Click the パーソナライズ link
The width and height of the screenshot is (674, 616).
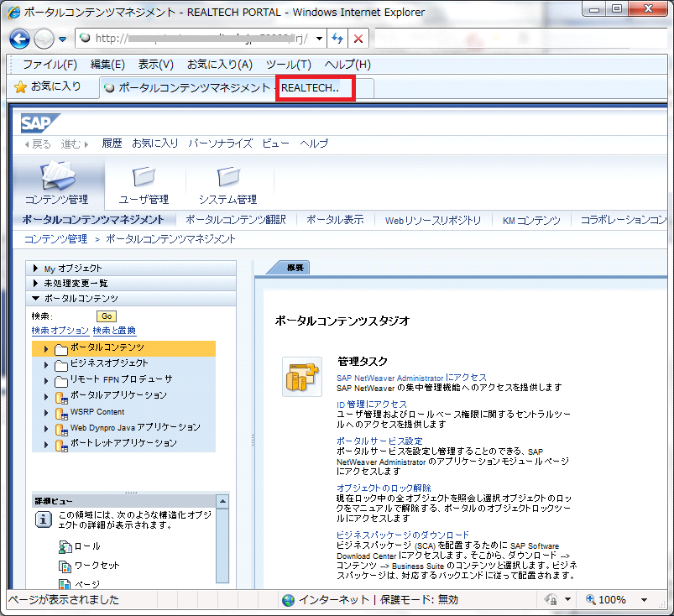point(220,144)
